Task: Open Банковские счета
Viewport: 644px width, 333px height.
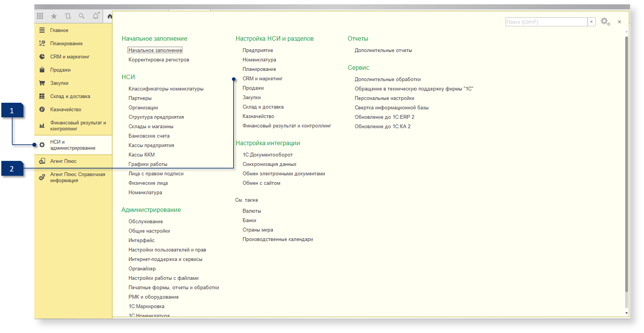Action: point(149,136)
